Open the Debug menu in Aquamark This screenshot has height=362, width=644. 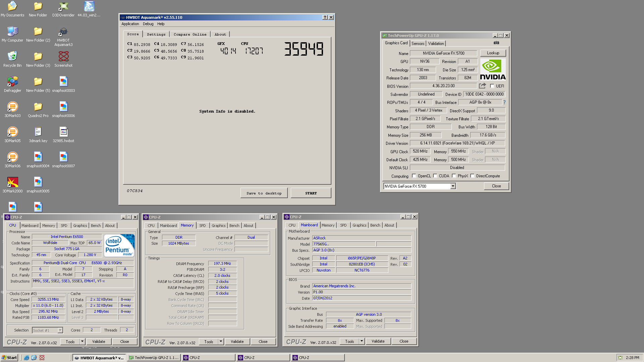point(148,24)
